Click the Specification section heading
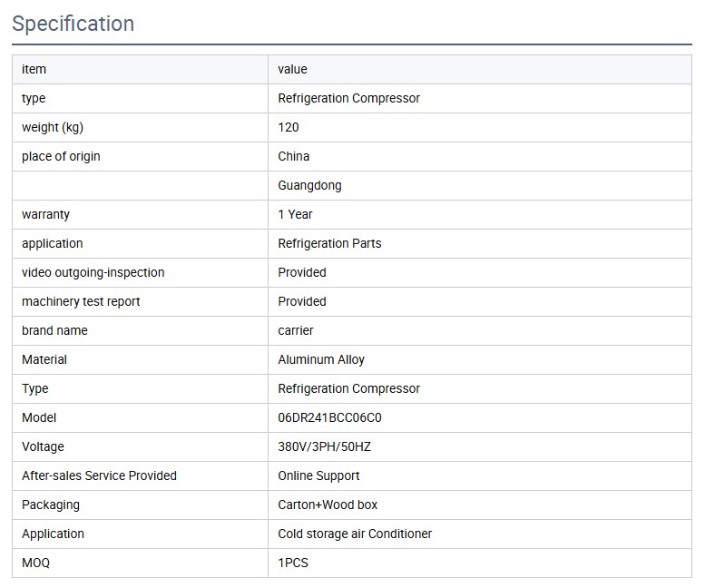This screenshot has width=705, height=588. pos(73,24)
